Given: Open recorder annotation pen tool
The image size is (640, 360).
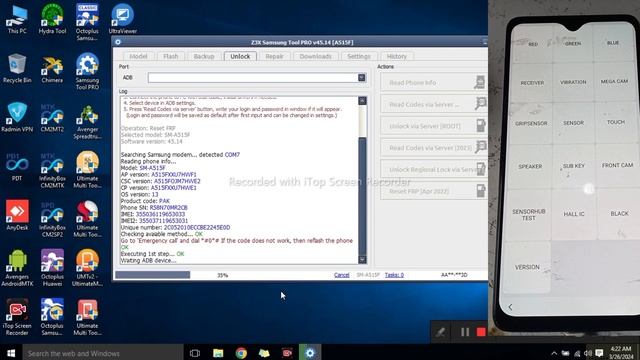Looking at the screenshot, I should (x=440, y=332).
